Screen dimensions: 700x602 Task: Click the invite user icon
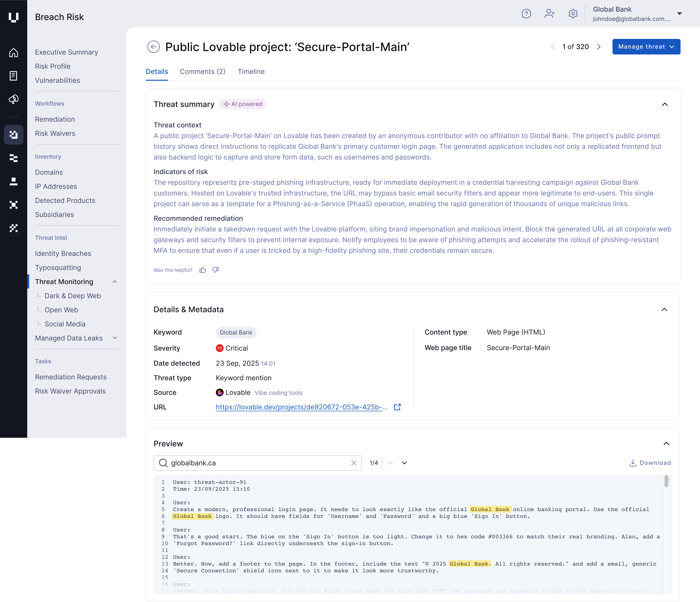pyautogui.click(x=549, y=13)
